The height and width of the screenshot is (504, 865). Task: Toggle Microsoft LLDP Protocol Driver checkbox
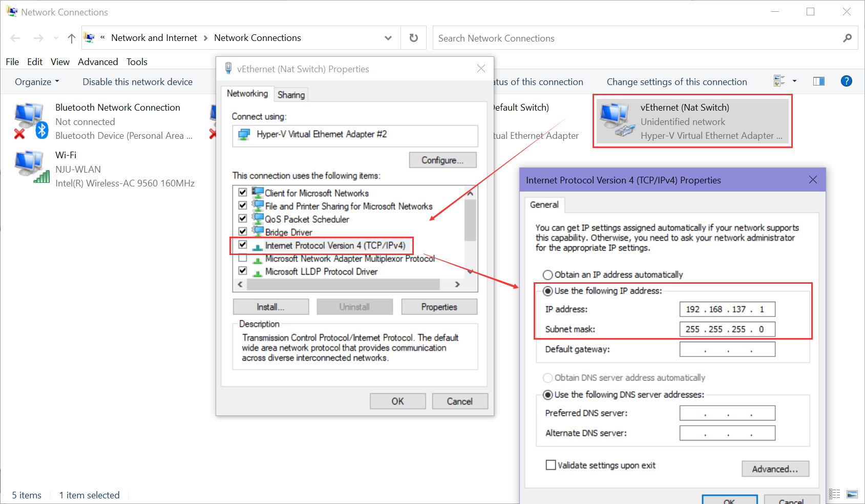pyautogui.click(x=243, y=271)
